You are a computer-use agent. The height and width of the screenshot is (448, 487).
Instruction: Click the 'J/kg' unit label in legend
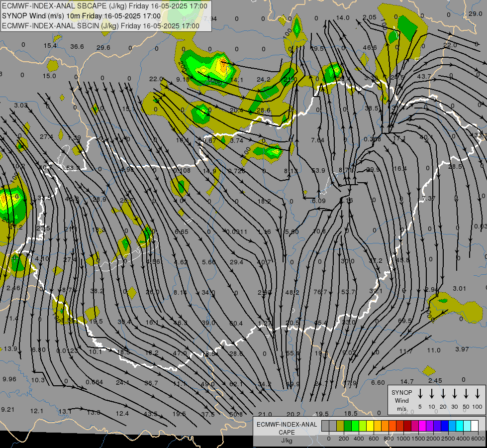tap(287, 441)
